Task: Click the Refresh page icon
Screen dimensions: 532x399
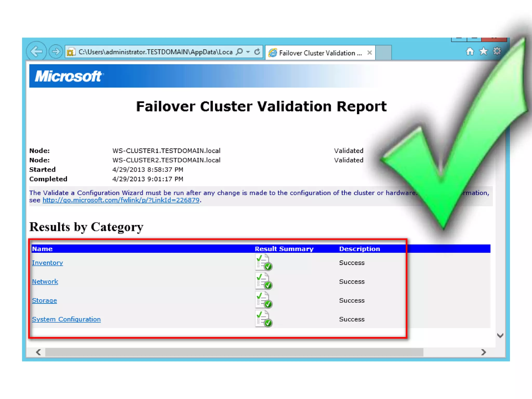Action: (x=257, y=52)
